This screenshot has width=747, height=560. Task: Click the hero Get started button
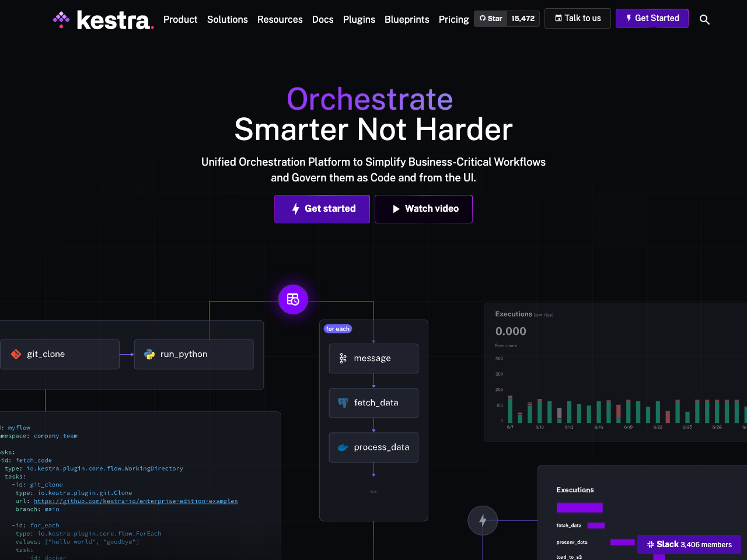(x=322, y=209)
